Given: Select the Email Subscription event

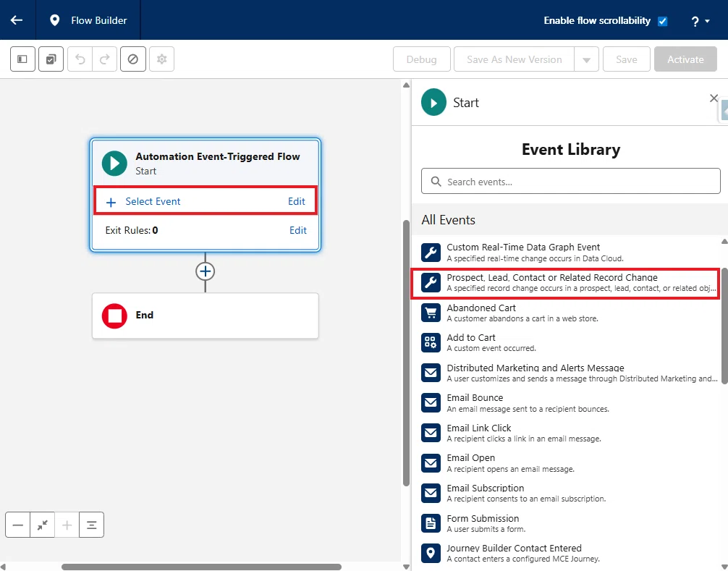Looking at the screenshot, I should tap(570, 493).
